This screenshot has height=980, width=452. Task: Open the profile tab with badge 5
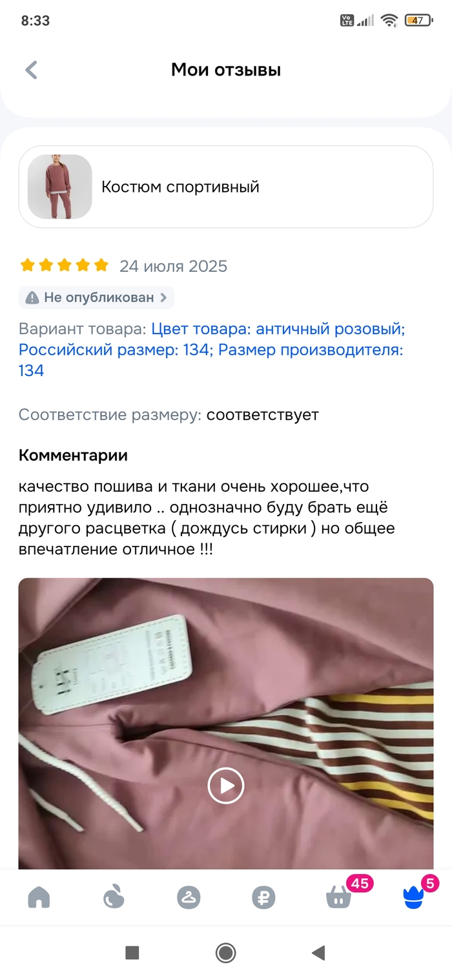coord(413,897)
